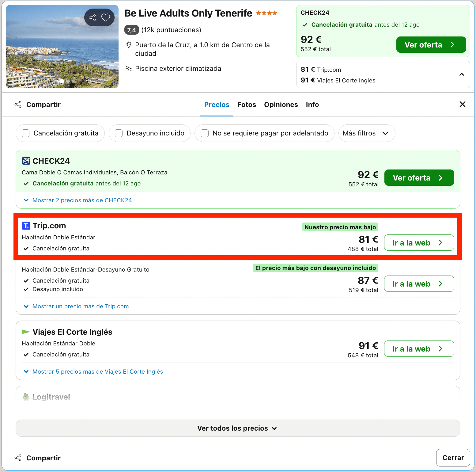Click the share icon next to top Compartir
The width and height of the screenshot is (476, 472).
18,105
